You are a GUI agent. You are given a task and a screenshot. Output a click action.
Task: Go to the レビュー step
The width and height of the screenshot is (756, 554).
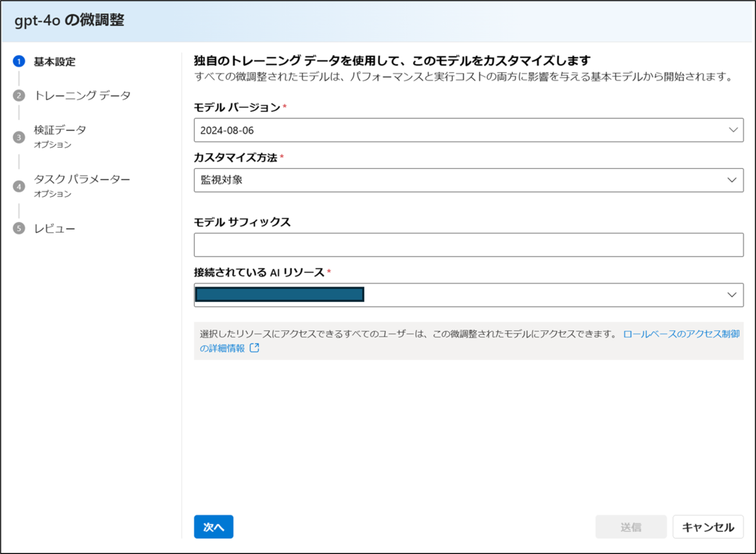(x=54, y=228)
